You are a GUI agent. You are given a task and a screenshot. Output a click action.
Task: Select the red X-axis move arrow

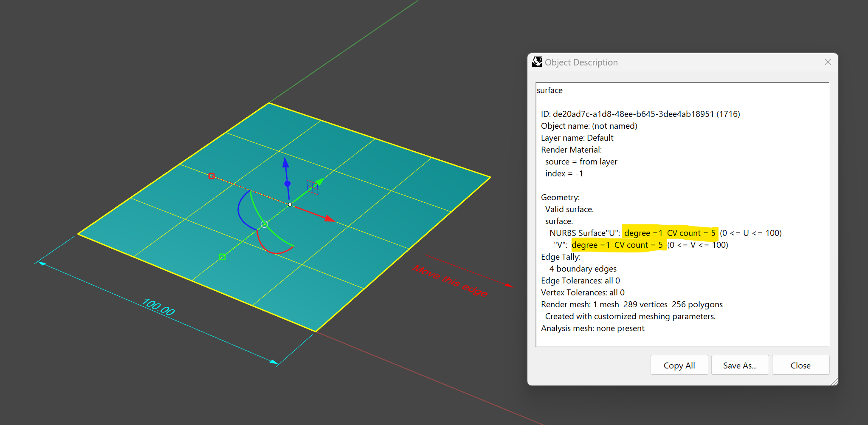coord(329,219)
